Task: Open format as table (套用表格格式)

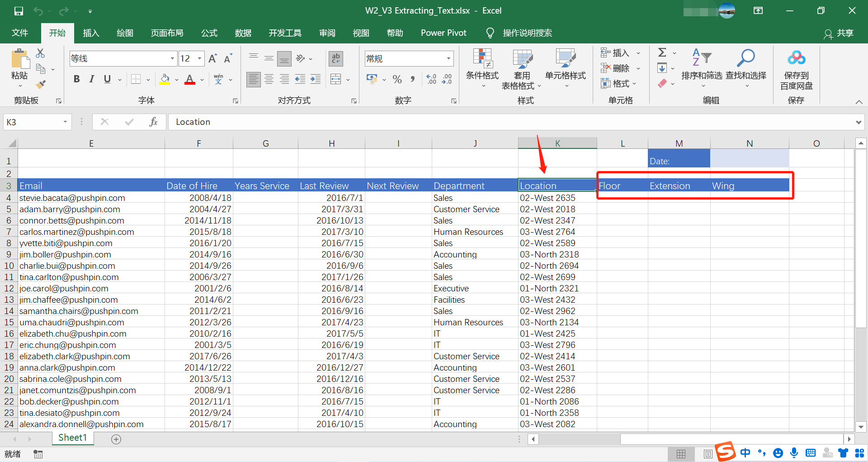Action: (x=521, y=69)
